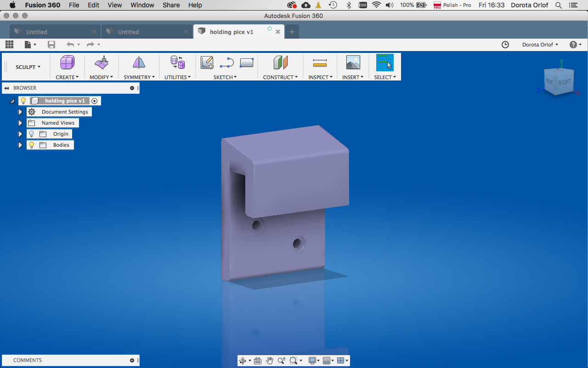Viewport: 588px width, 368px height.
Task: Select the Pan hand tool
Action: [x=270, y=361]
